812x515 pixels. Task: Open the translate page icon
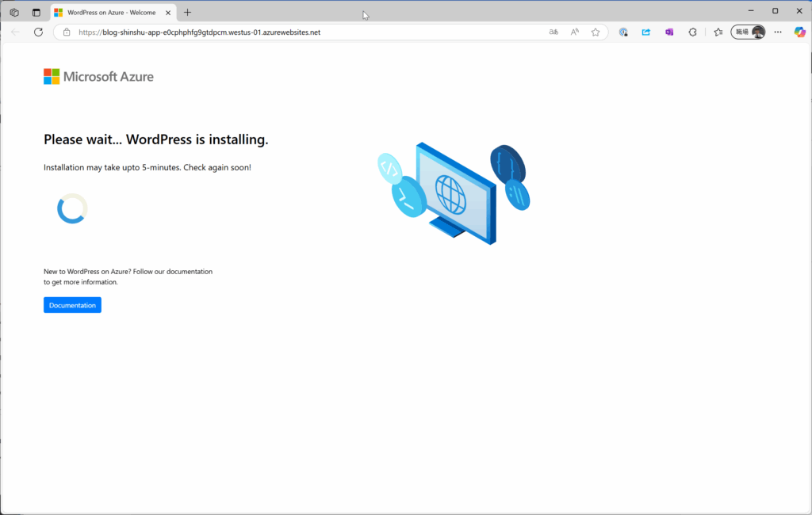coord(553,32)
